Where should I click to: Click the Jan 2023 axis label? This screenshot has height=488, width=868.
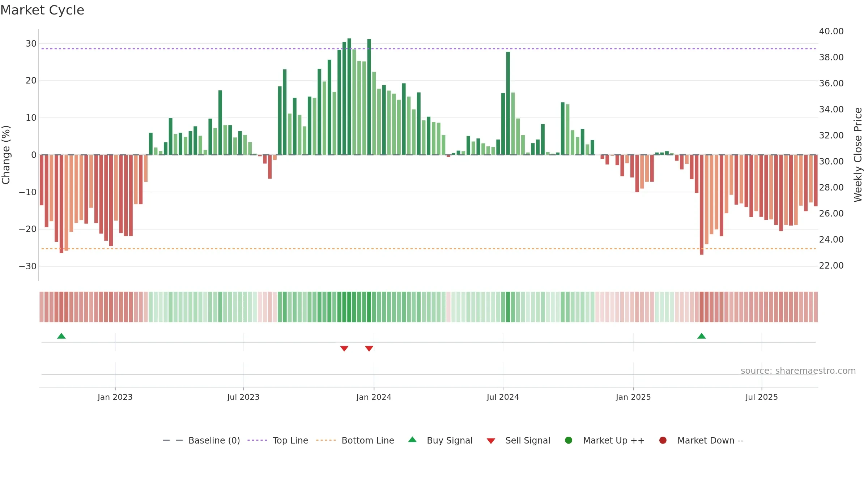(115, 397)
